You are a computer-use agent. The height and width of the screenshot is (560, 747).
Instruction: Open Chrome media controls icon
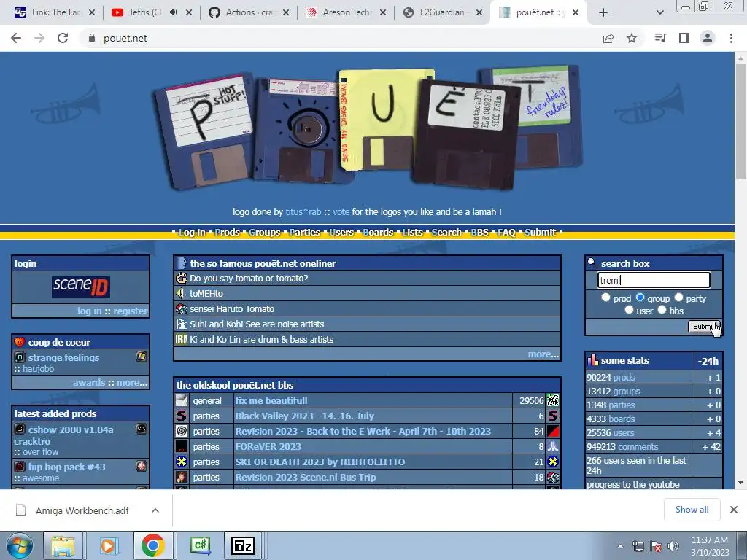click(x=661, y=38)
